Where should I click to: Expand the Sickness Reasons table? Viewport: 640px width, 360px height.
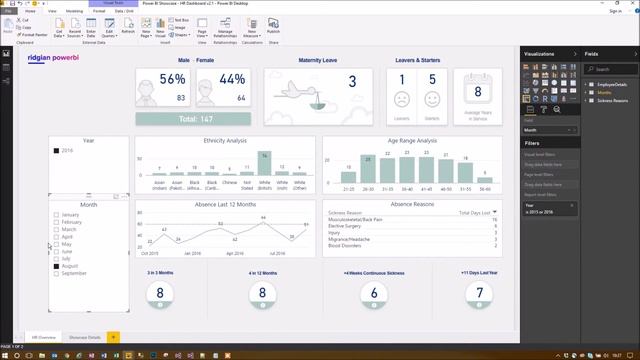[x=586, y=100]
